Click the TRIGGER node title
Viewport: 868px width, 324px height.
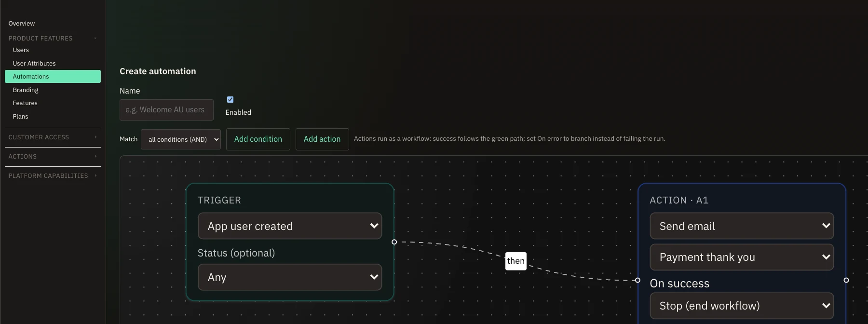[x=219, y=200]
